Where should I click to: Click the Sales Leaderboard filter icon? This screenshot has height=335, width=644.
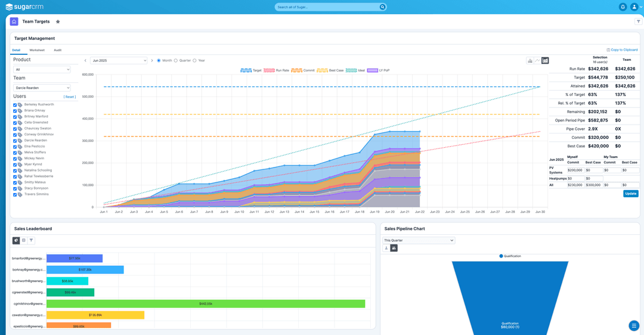[x=31, y=240]
